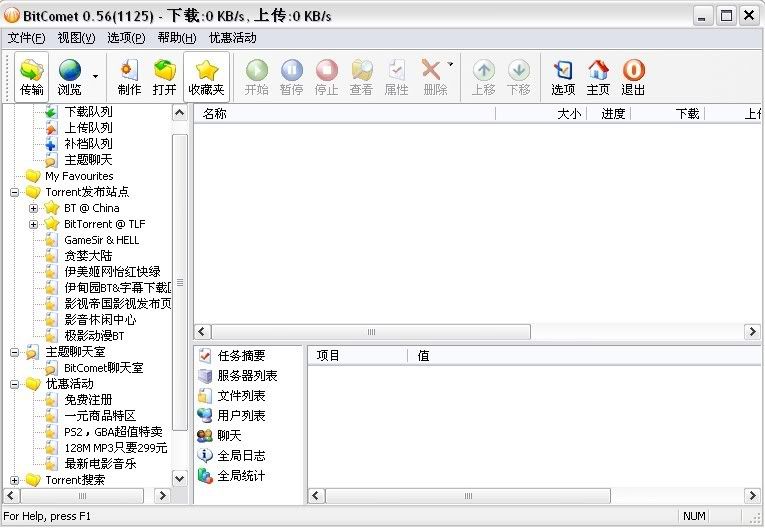Click the 退出 (Exit) toolbar icon

[x=633, y=77]
